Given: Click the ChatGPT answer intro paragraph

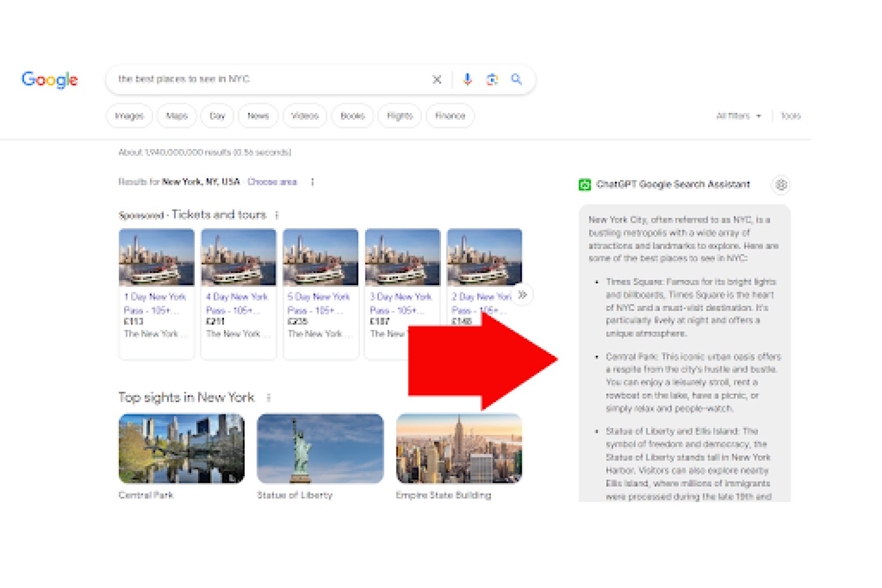Looking at the screenshot, I should coord(684,239).
